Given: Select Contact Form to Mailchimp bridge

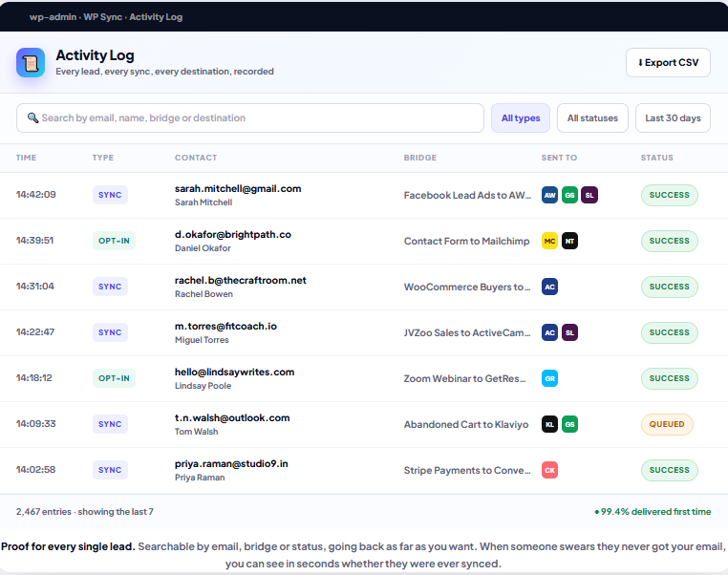Looking at the screenshot, I should [466, 242].
